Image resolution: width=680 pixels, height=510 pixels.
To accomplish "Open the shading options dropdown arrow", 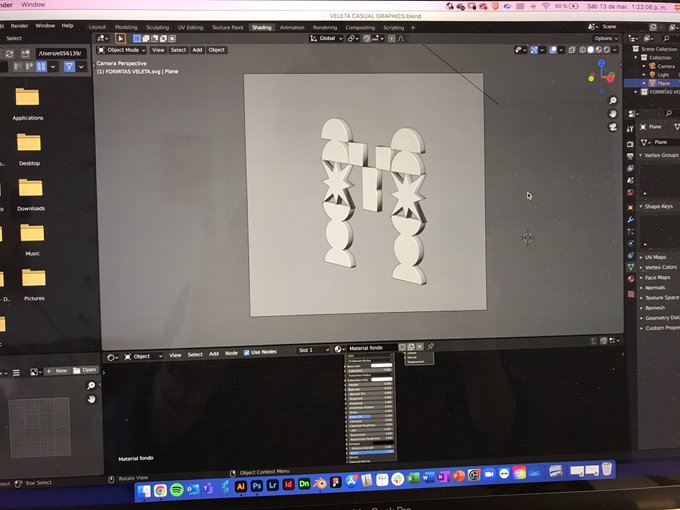I will (x=615, y=50).
